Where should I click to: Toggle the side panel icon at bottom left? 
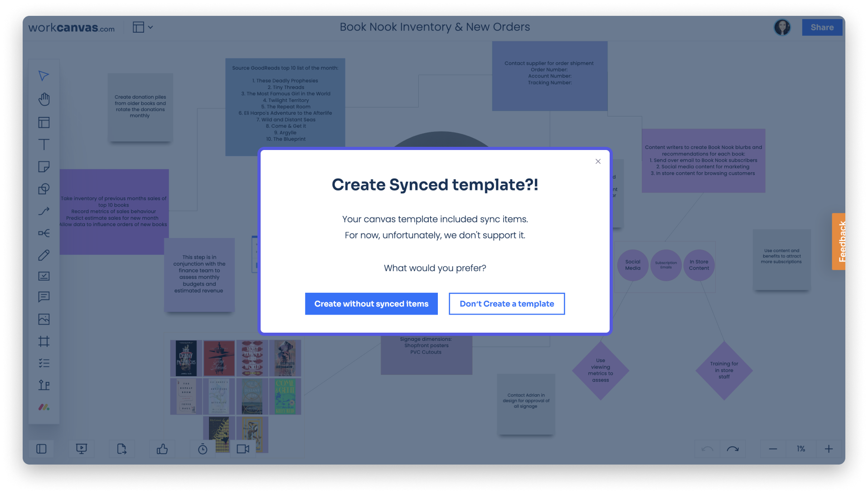pyautogui.click(x=41, y=449)
